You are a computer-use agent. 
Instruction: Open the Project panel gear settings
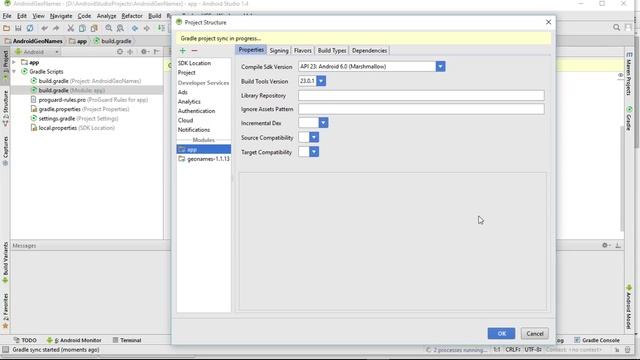coord(144,52)
